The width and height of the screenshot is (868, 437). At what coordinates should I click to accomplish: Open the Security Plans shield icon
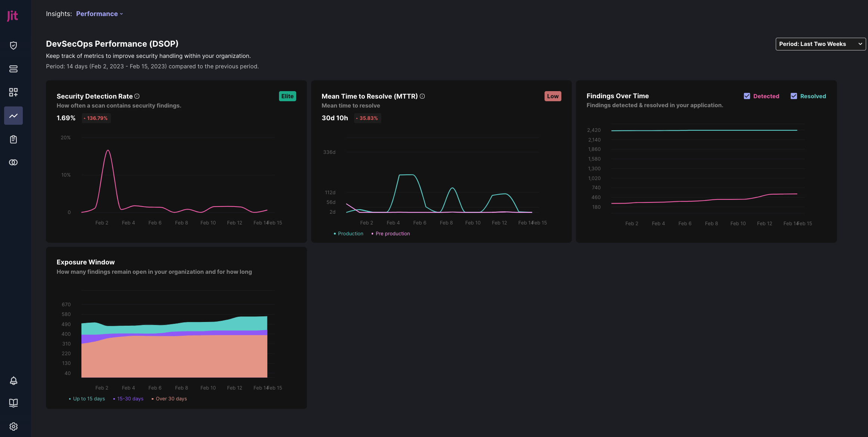click(x=13, y=45)
